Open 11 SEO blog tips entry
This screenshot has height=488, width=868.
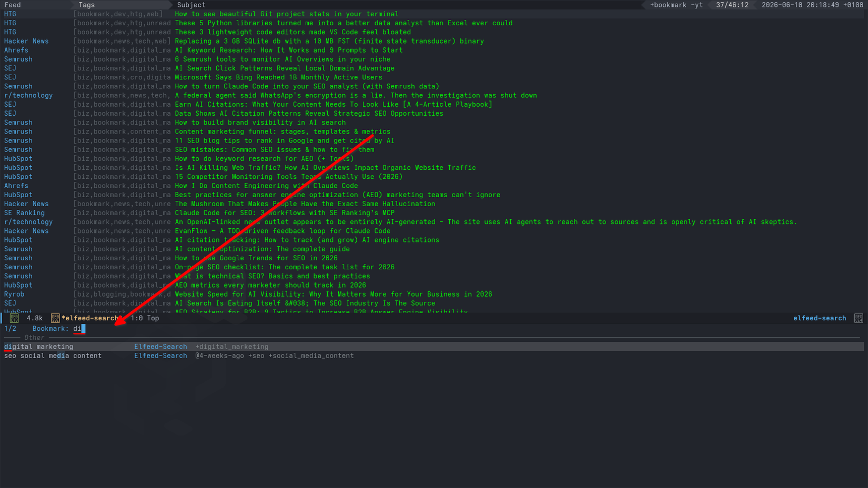[285, 141]
